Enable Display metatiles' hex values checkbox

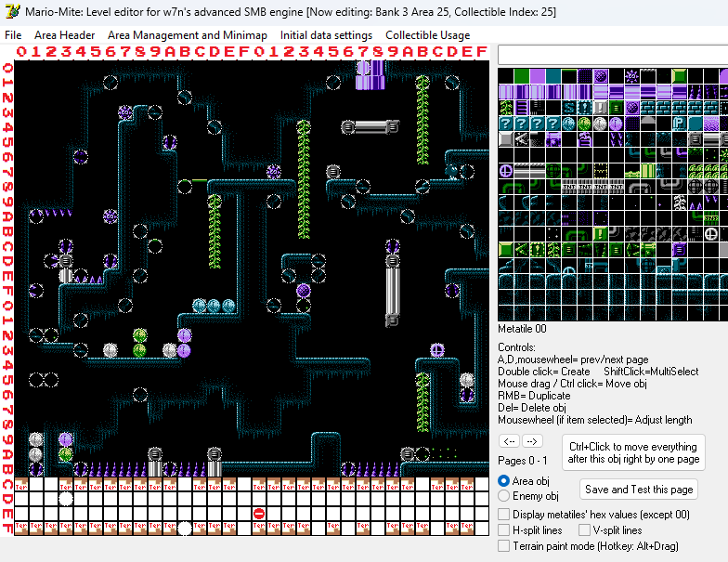(503, 515)
